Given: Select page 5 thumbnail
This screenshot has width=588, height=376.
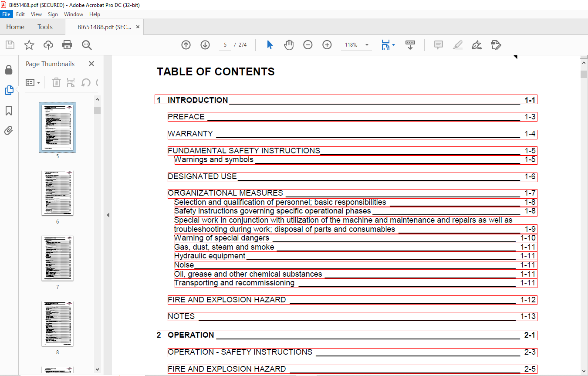Looking at the screenshot, I should point(57,128).
